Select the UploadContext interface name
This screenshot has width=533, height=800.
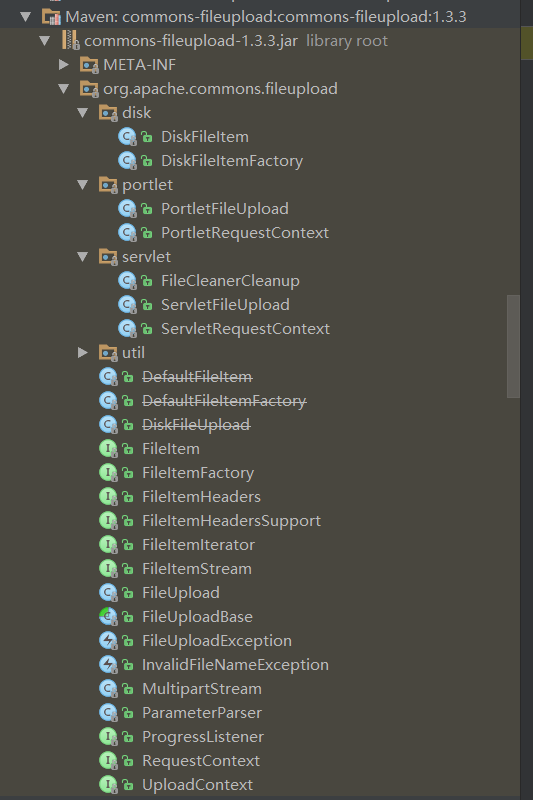197,785
